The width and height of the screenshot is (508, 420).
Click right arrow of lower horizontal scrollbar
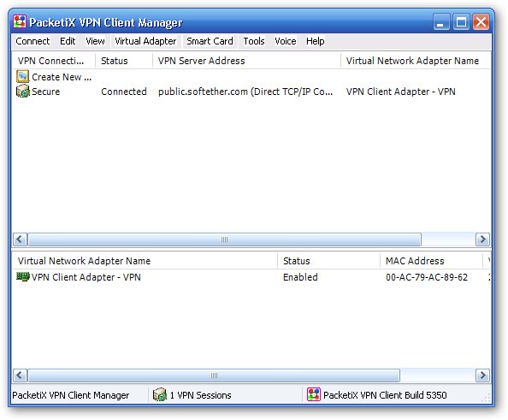click(x=482, y=376)
